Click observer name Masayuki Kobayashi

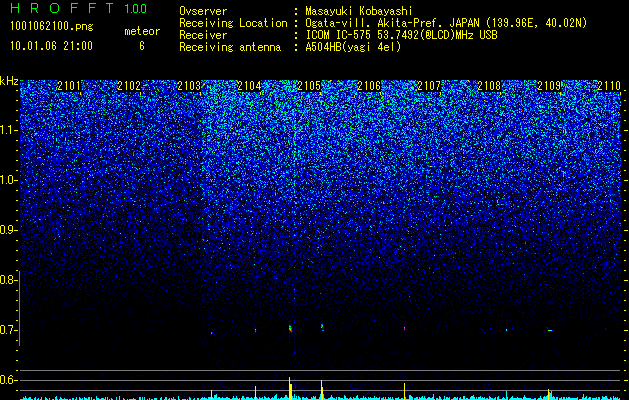(x=359, y=11)
